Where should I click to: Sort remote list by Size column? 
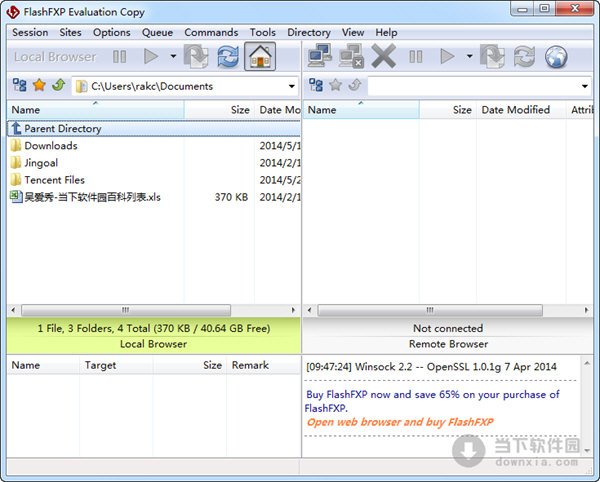pyautogui.click(x=448, y=110)
